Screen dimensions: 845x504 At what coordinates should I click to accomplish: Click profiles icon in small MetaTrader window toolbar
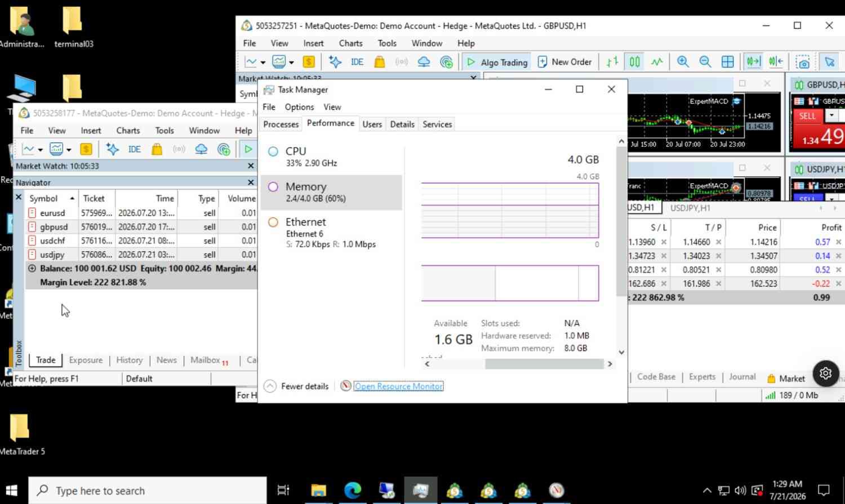[x=56, y=149]
